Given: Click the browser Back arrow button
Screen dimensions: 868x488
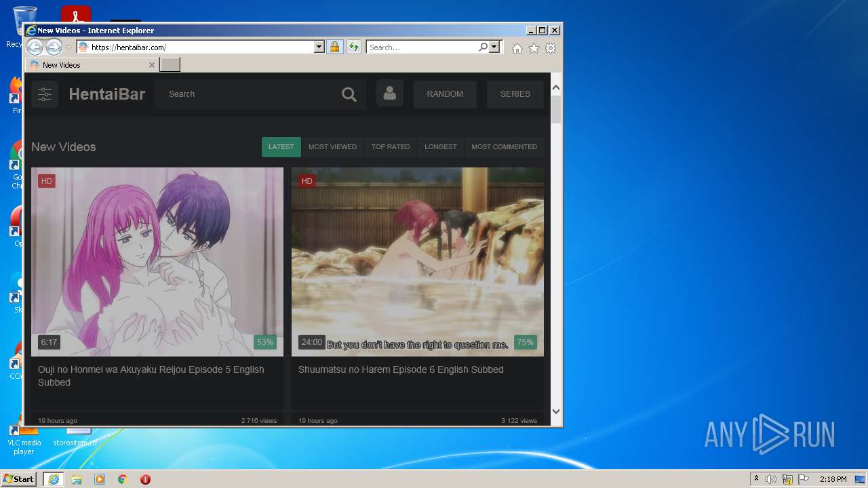Looking at the screenshot, I should tap(35, 47).
